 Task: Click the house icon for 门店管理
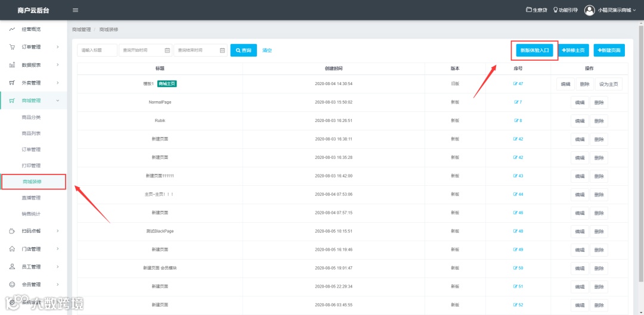(13, 248)
